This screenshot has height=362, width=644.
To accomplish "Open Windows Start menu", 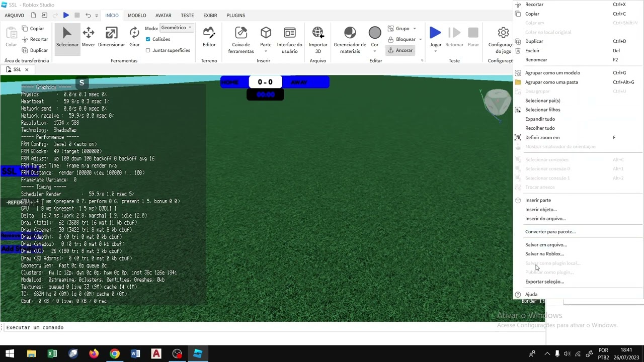I will (10, 354).
